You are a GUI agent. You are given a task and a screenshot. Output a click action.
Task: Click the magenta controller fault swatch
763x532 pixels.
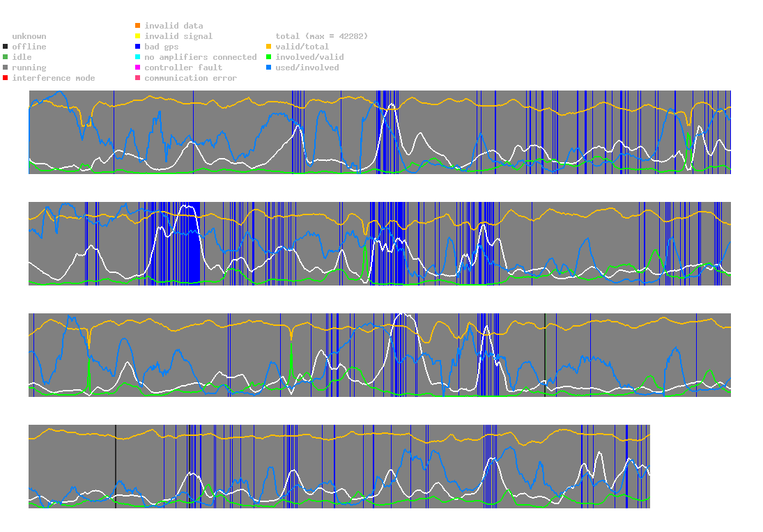pos(138,68)
